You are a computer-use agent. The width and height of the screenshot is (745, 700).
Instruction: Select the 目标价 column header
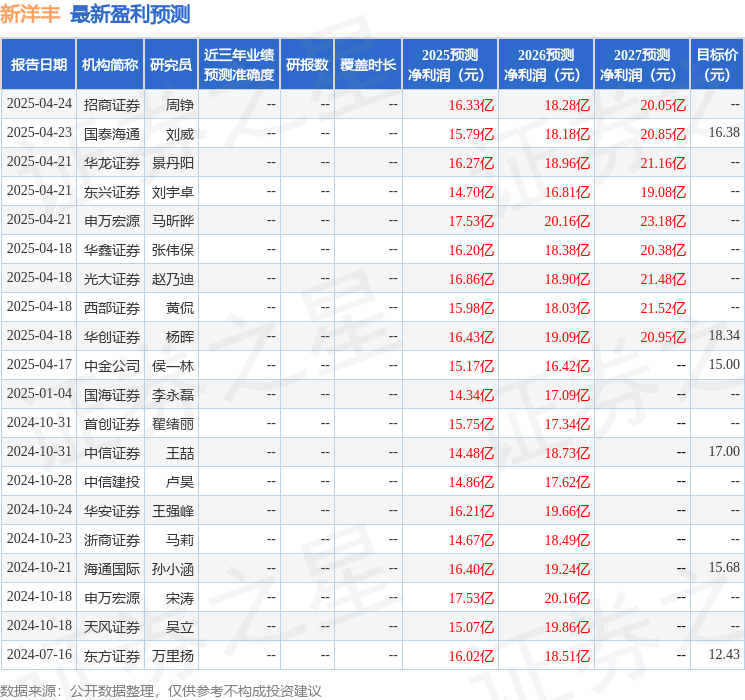click(717, 65)
